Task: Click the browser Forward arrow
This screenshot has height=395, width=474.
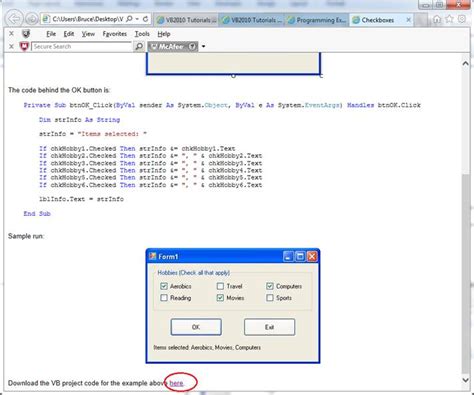Action: [32, 19]
